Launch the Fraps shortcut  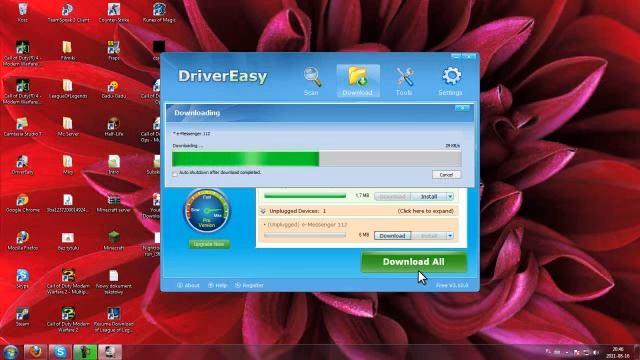coord(114,51)
